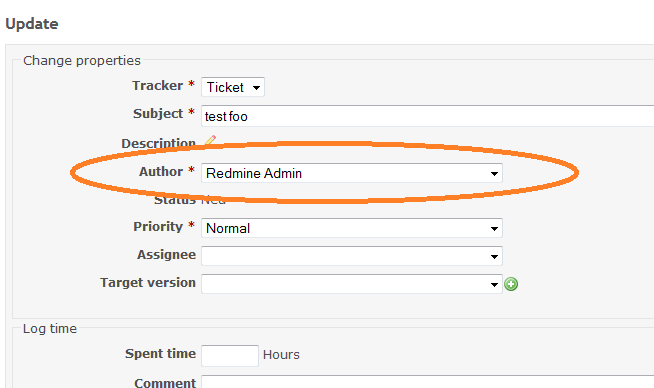
Task: Open the empty Assignee dropdown
Action: tap(352, 256)
